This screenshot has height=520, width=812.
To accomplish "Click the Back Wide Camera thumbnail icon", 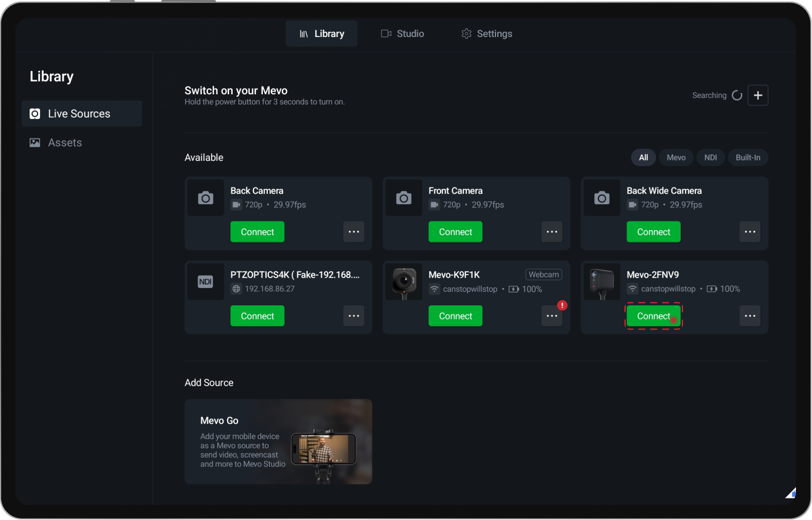I will 602,198.
